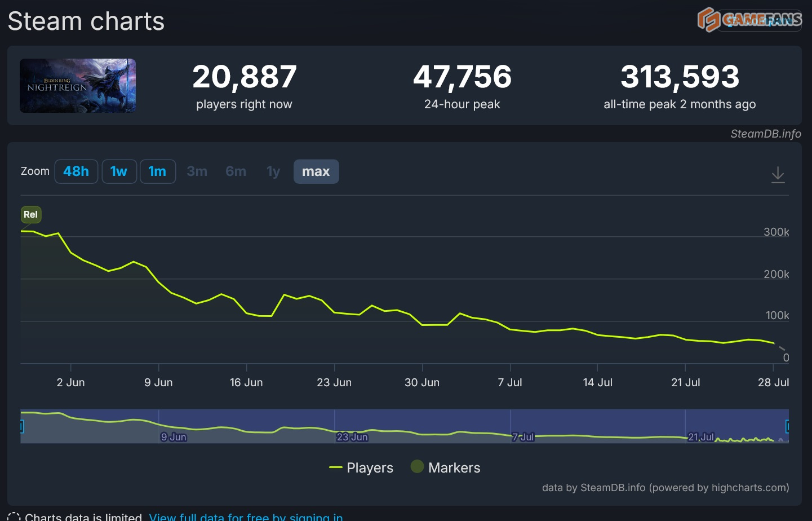
Task: Click the Steam charts heading
Action: 86,21
